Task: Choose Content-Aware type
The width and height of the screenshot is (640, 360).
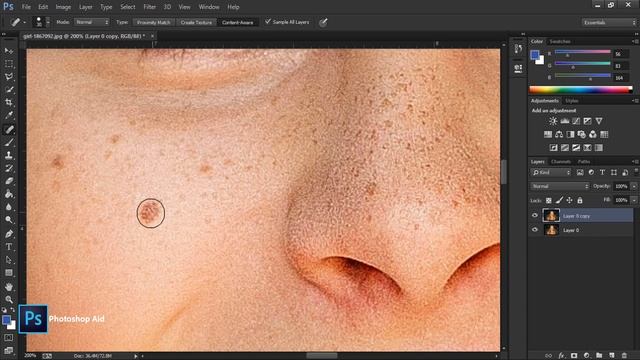Action: 238,22
